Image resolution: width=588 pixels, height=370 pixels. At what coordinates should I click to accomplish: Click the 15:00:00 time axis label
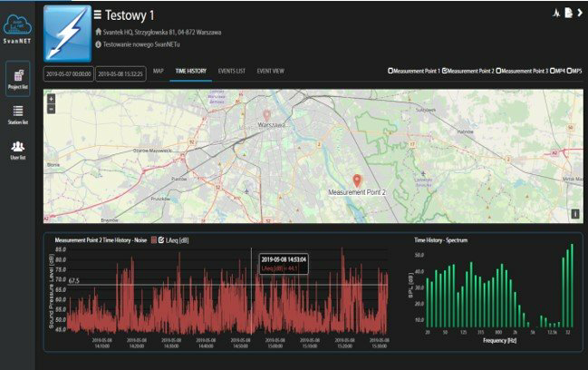[x=275, y=343]
